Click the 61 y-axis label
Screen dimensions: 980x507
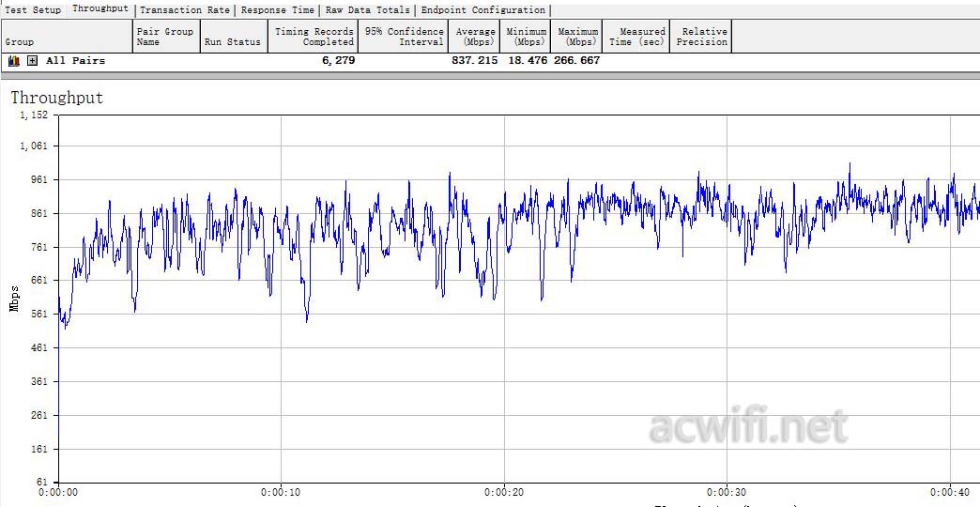tap(41, 484)
